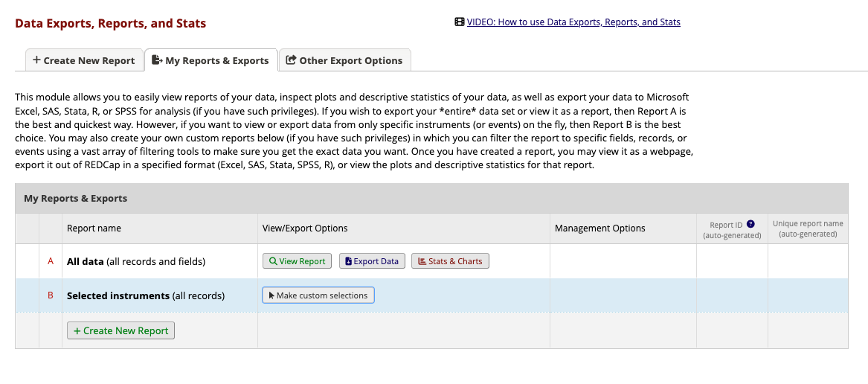Click the file icon in Export Data
This screenshot has width=868, height=384.
coord(348,261)
